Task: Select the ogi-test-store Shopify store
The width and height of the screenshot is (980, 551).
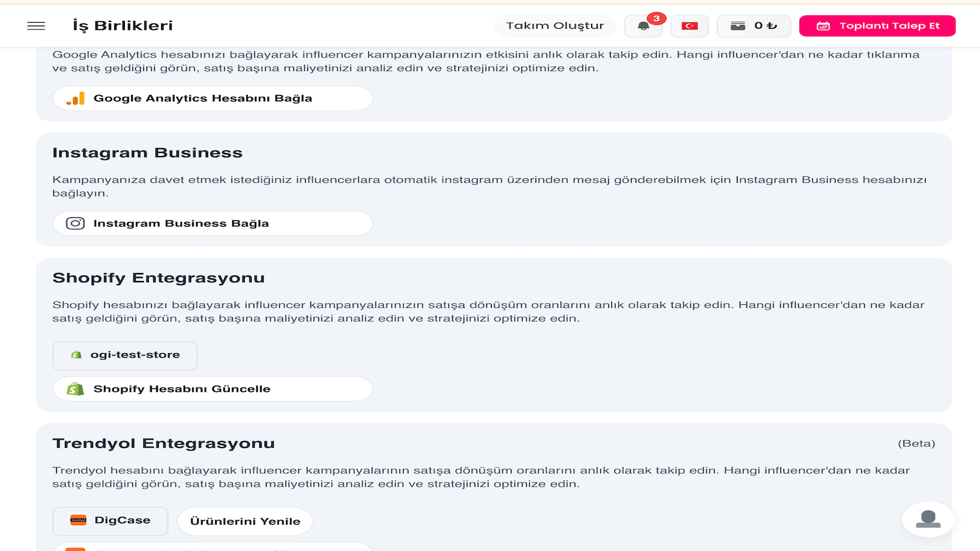Action: point(125,355)
